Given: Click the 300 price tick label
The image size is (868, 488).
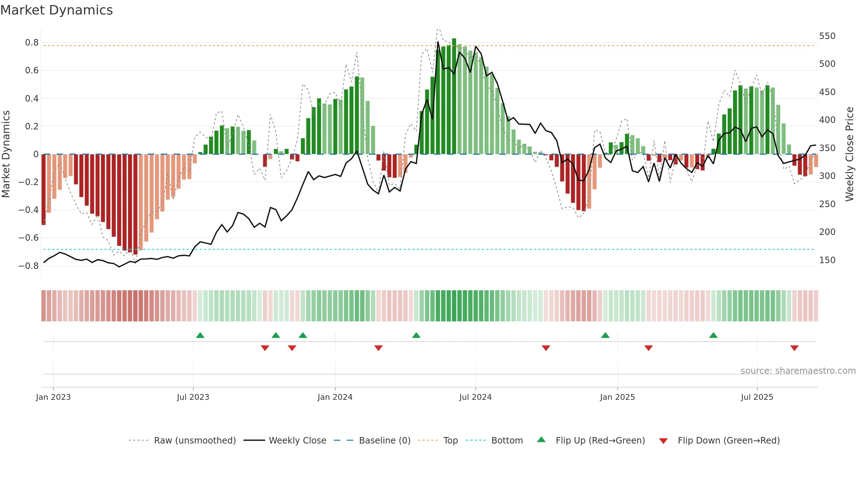Looking at the screenshot, I should (827, 176).
